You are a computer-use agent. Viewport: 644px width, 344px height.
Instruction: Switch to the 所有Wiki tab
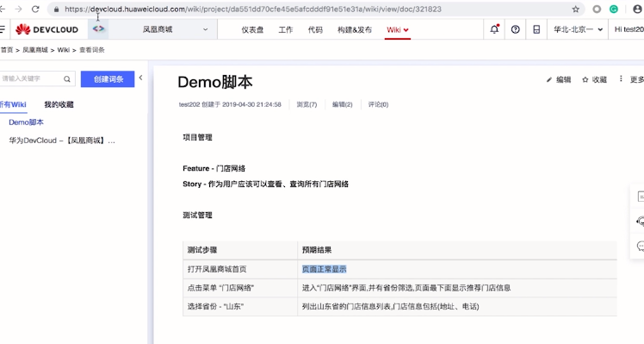click(x=13, y=104)
